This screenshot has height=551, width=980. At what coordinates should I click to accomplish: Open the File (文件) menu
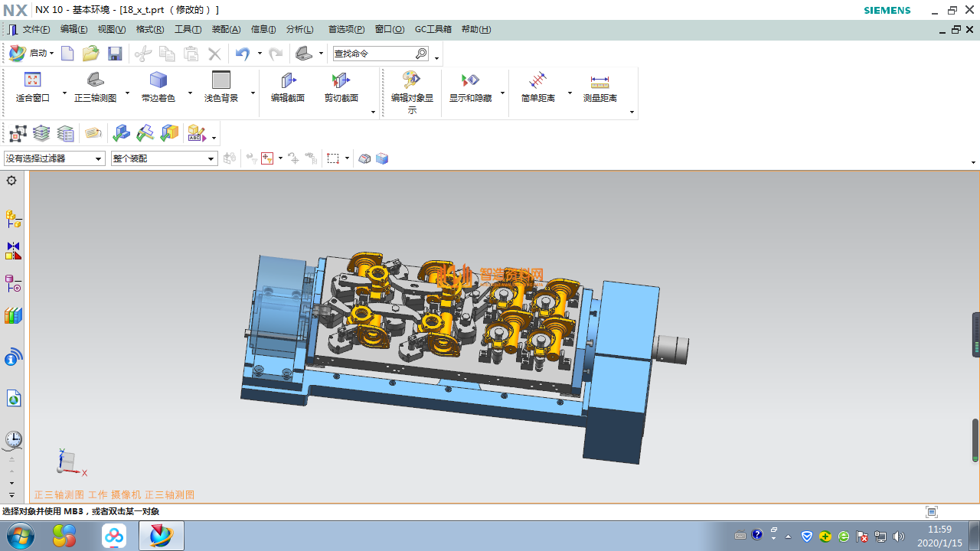[35, 29]
